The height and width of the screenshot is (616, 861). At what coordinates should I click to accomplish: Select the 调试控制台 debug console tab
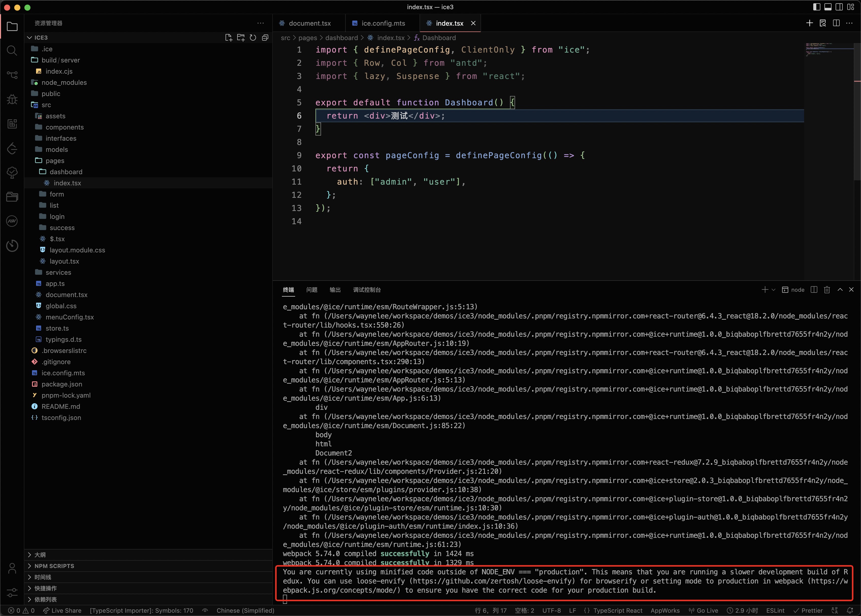[367, 290]
